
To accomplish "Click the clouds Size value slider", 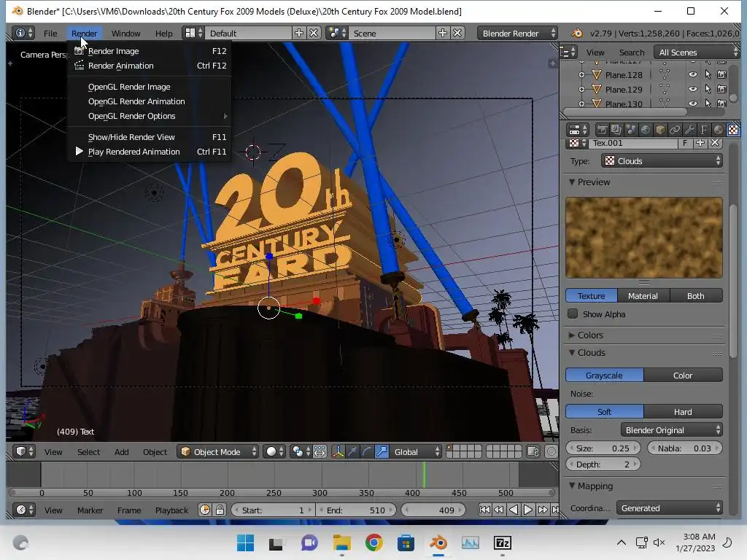I will [603, 448].
